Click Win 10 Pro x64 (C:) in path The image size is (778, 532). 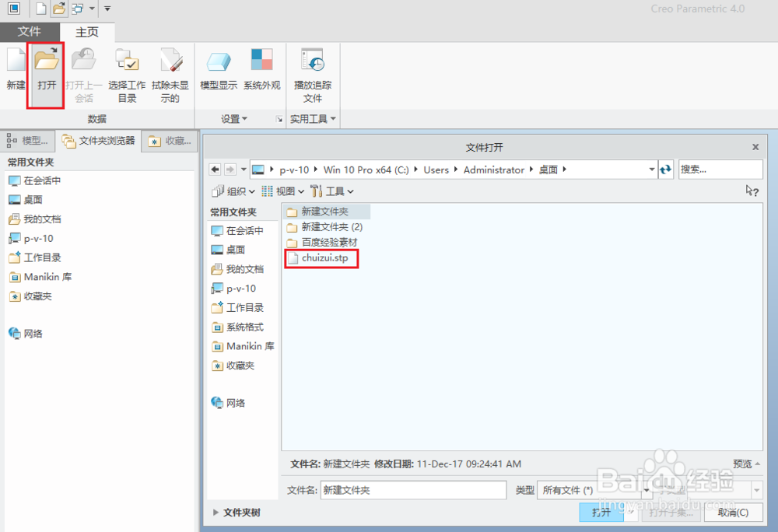(x=366, y=170)
